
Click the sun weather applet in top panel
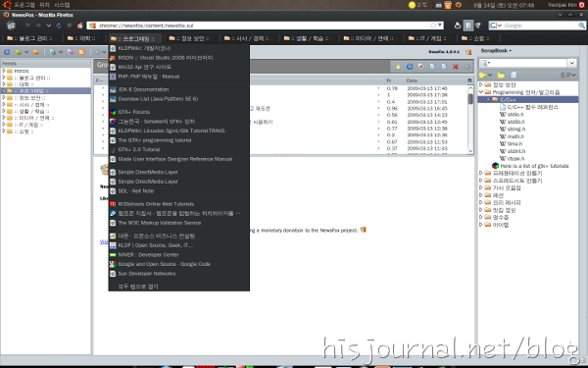pos(412,5)
